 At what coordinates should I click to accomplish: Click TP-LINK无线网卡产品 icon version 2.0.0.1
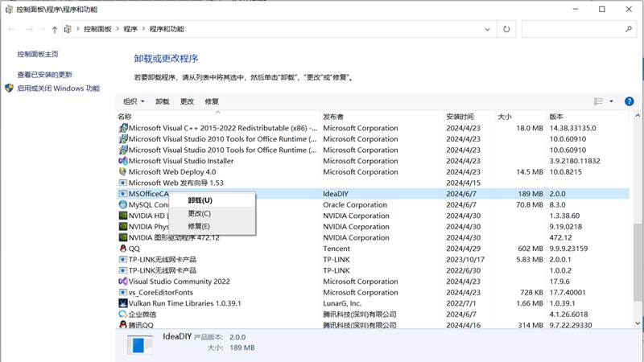point(123,259)
